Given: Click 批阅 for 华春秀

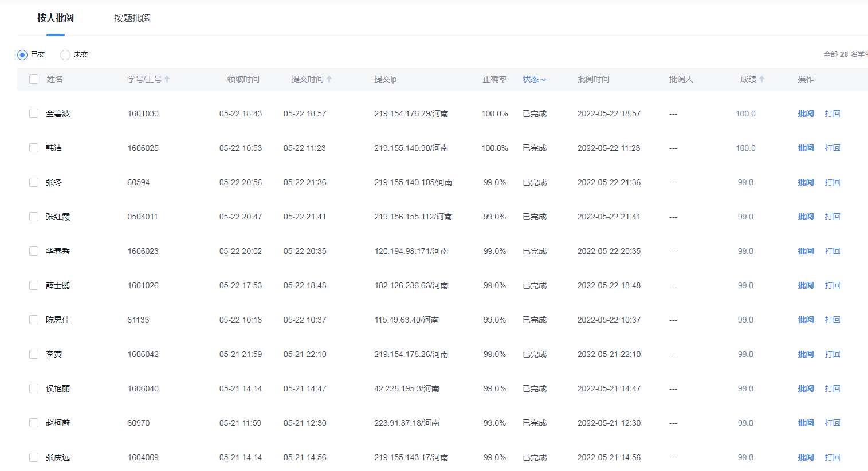Looking at the screenshot, I should [806, 251].
